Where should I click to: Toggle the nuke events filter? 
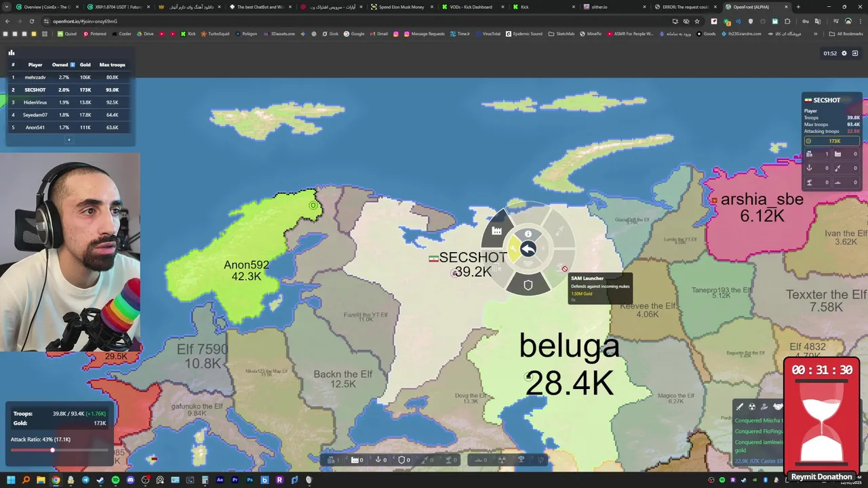pyautogui.click(x=752, y=407)
